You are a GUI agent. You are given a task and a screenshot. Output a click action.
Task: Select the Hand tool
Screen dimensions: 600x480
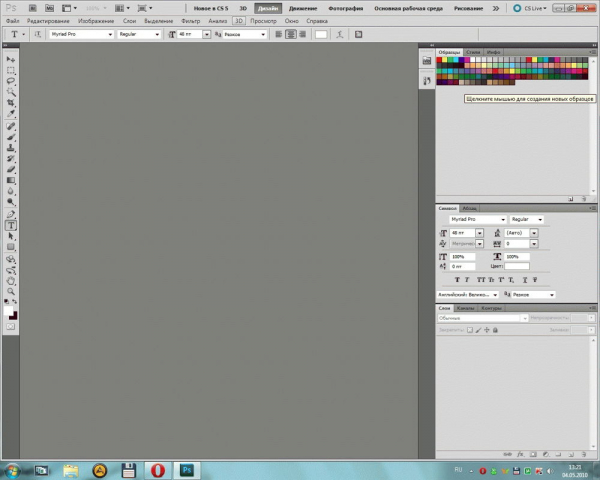pos(11,281)
